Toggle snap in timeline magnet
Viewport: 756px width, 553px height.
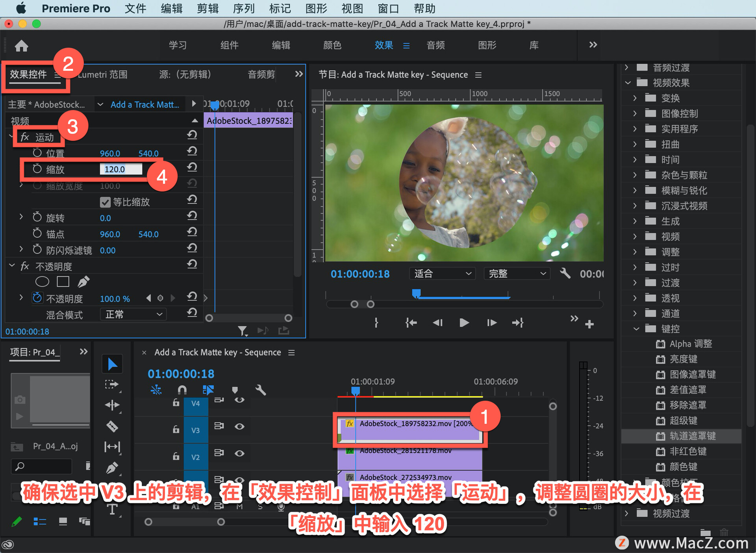182,390
